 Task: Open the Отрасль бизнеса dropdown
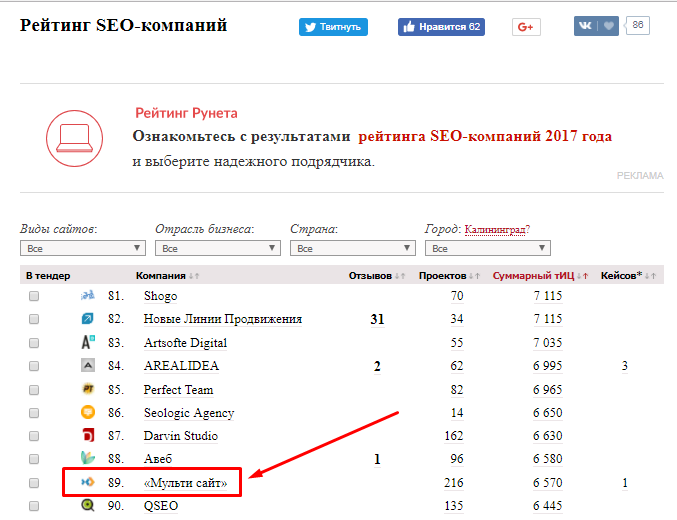tap(218, 248)
